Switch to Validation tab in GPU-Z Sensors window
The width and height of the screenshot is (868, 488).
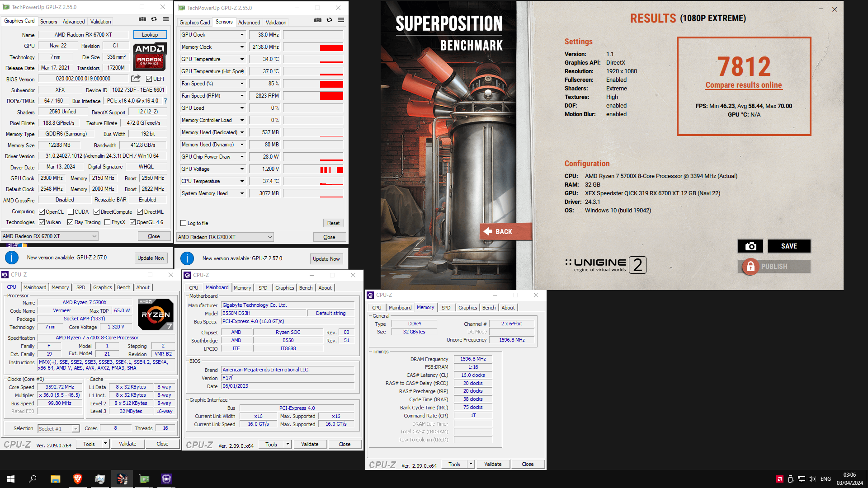pyautogui.click(x=276, y=23)
